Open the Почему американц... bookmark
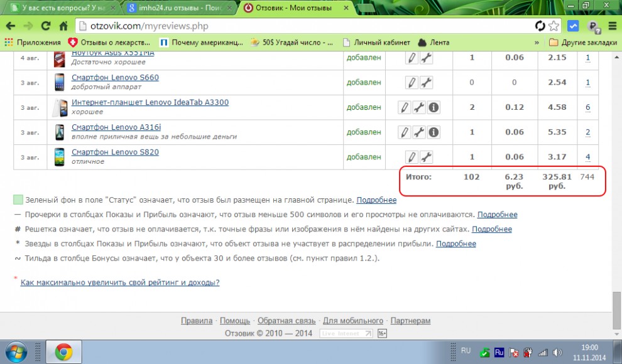Image resolution: width=622 pixels, height=364 pixels. tap(201, 43)
